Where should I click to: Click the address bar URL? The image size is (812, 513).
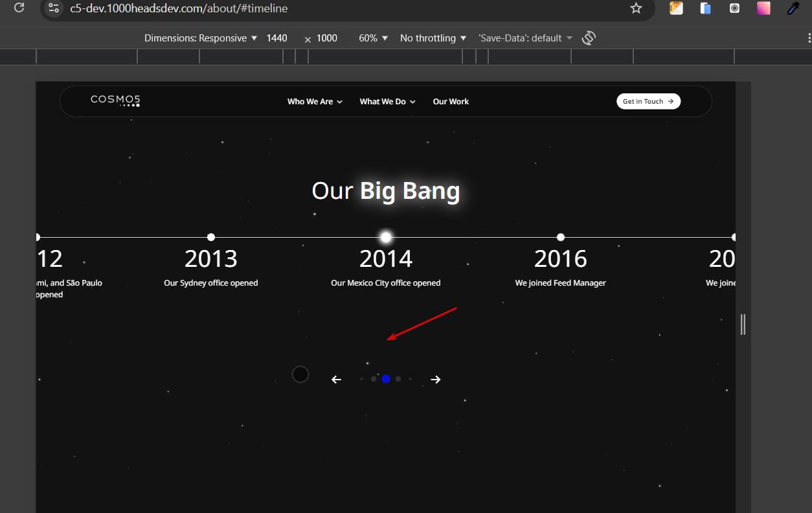pyautogui.click(x=179, y=8)
